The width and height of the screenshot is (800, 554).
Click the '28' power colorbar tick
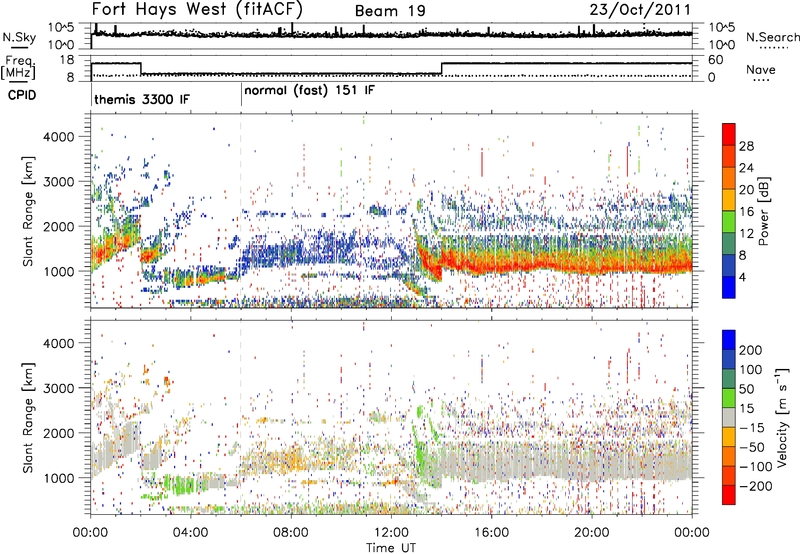click(x=746, y=146)
